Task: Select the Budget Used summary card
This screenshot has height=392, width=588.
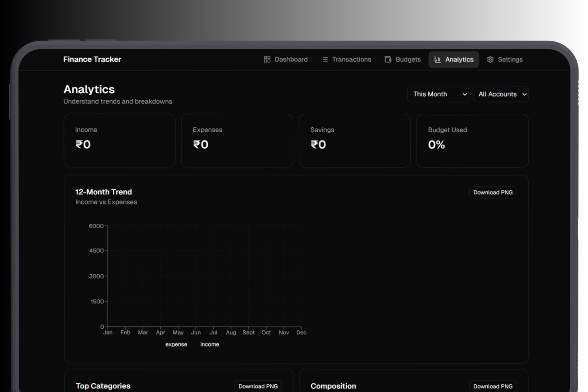Action: coord(472,140)
